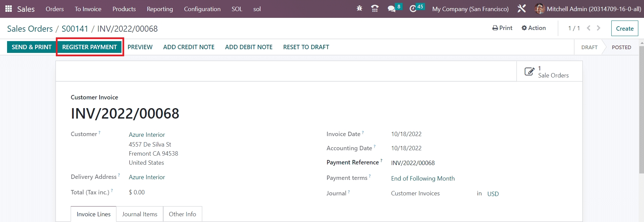Viewport: 644px width, 222px height.
Task: Click the Register Payment button
Action: [90, 47]
